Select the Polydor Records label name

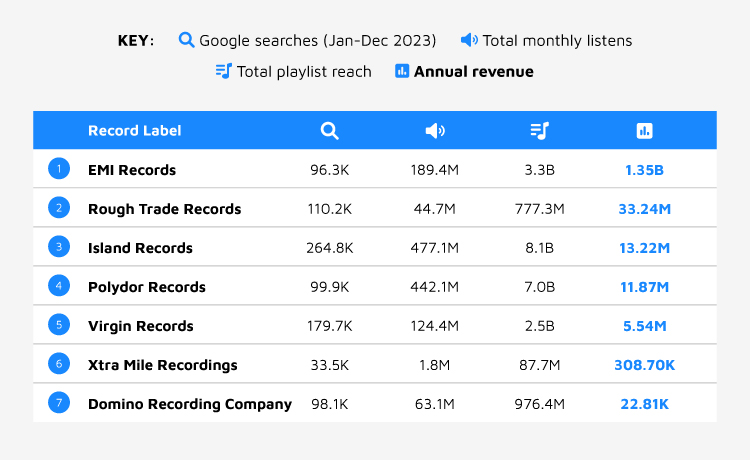click(x=147, y=287)
